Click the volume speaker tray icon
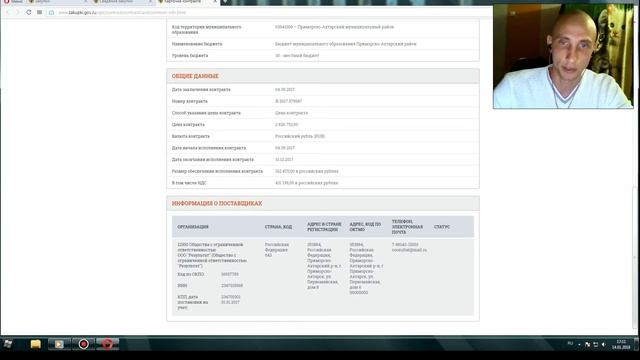Image resolution: width=640 pixels, height=360 pixels. click(604, 344)
